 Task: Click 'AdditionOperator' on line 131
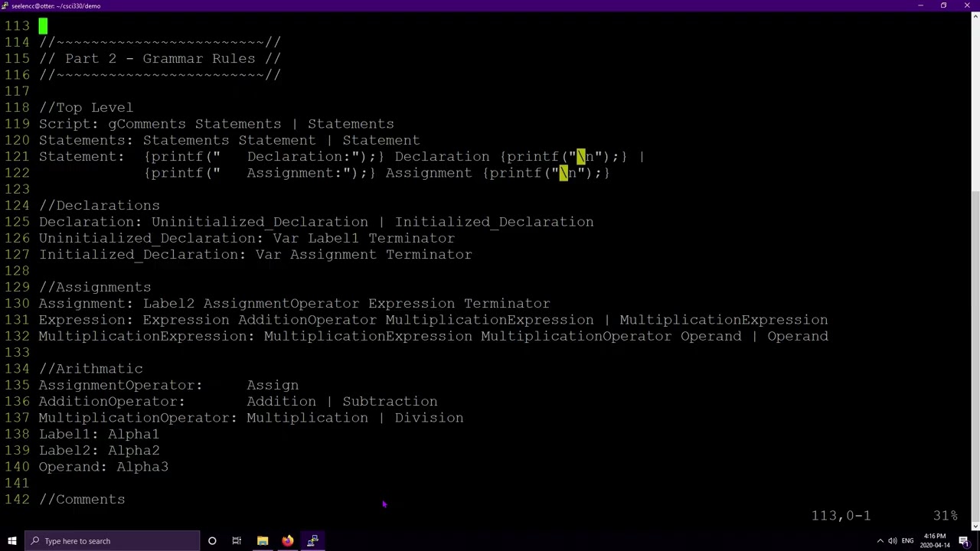(307, 320)
